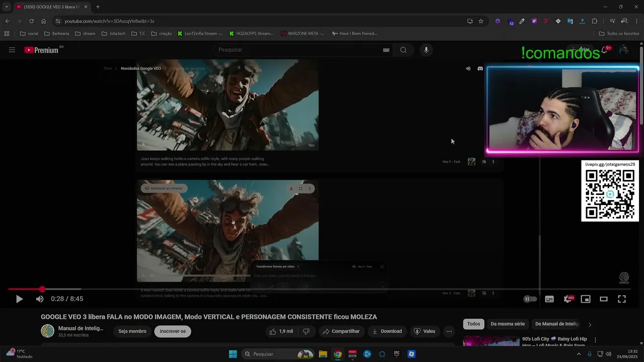Open WARZONE META bookmark
Screen dimensions: 644x362
(302, 34)
